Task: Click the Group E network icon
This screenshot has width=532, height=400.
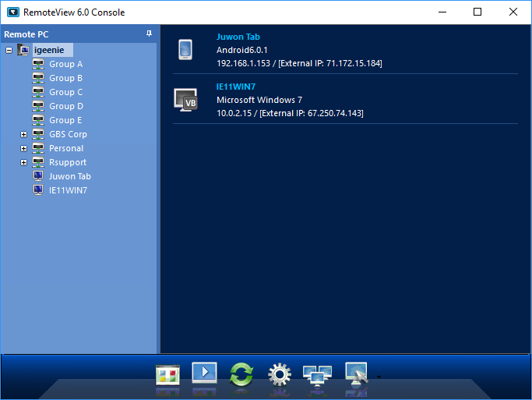Action: pyautogui.click(x=38, y=120)
